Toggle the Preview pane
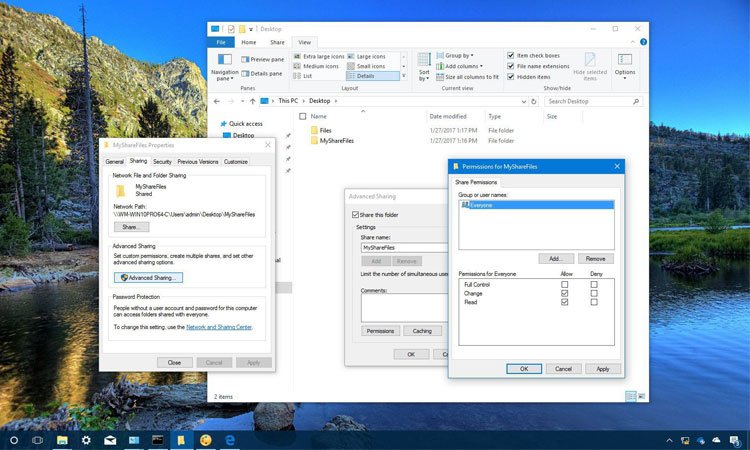The width and height of the screenshot is (750, 450). click(x=261, y=60)
